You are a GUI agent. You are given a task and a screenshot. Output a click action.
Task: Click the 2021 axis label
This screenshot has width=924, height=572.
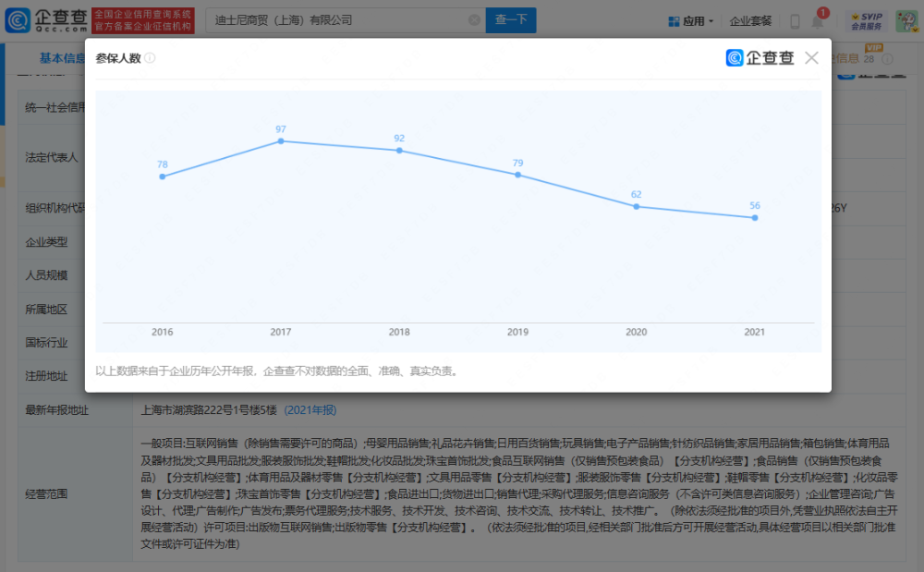[754, 332]
